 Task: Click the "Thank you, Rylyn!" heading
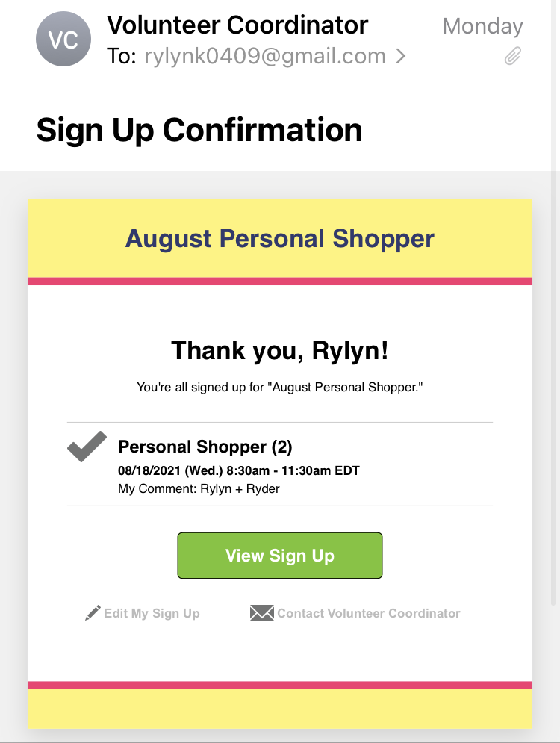(x=280, y=350)
